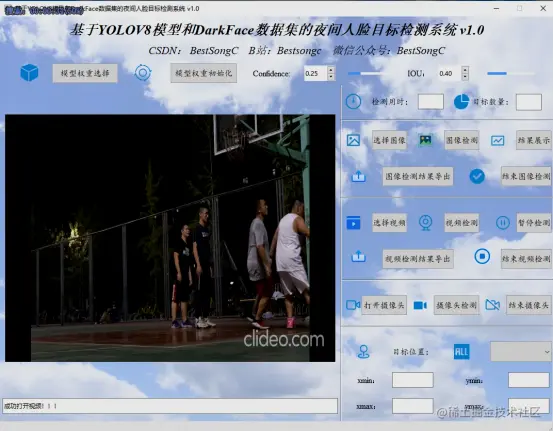Click the webcam icon beside 视频检测
This screenshot has width=554, height=432.
(425, 223)
